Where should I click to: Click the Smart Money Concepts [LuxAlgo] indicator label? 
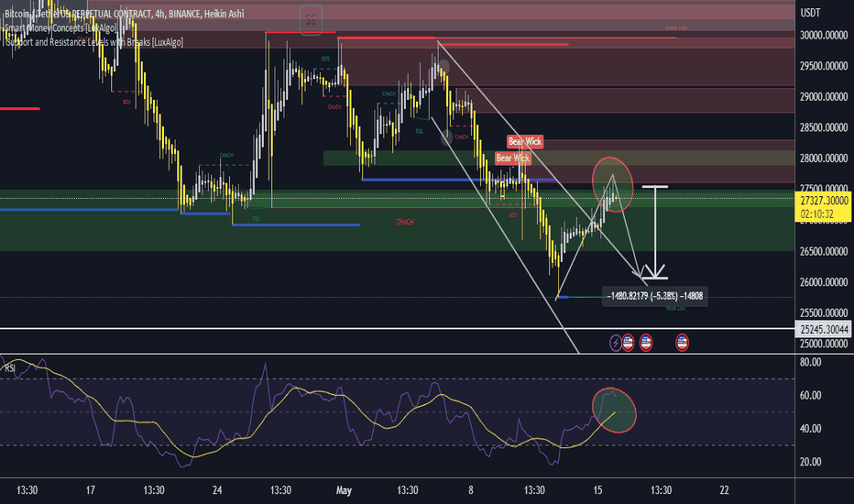pyautogui.click(x=60, y=27)
